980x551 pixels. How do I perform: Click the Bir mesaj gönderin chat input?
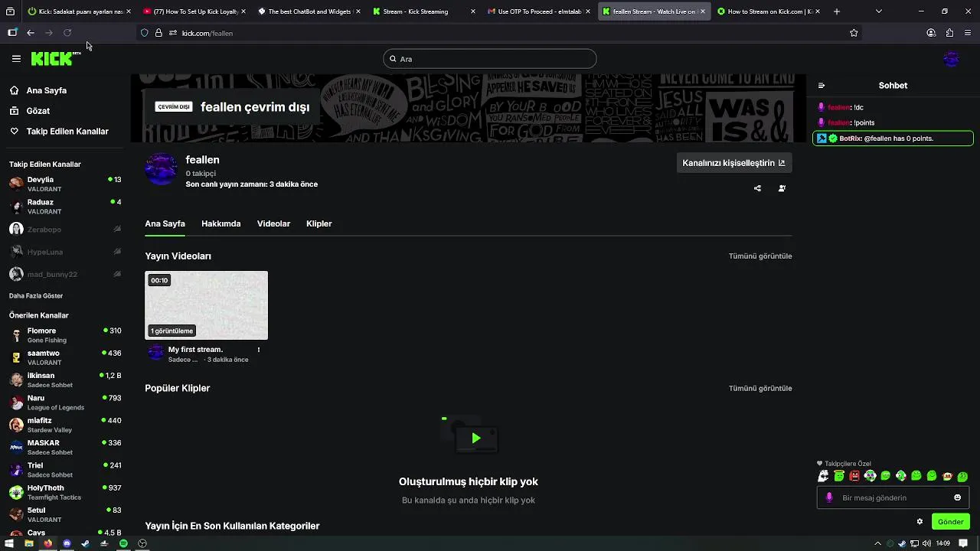893,497
